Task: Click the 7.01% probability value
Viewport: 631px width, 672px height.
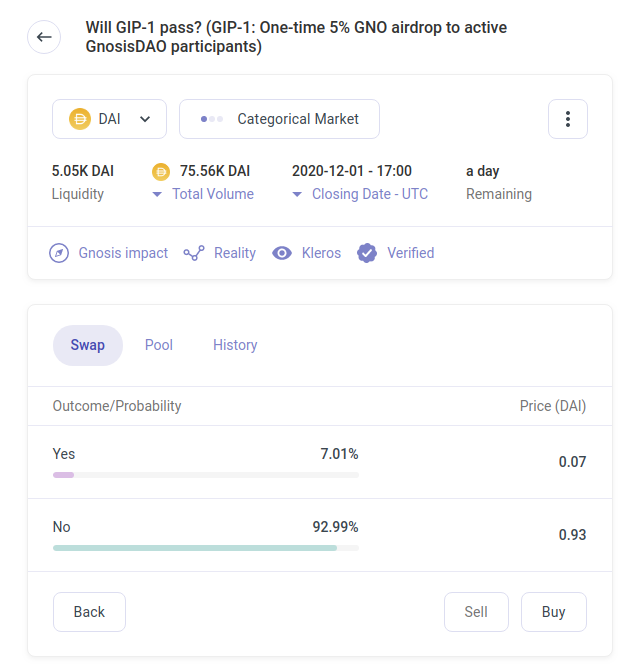Action: [340, 454]
